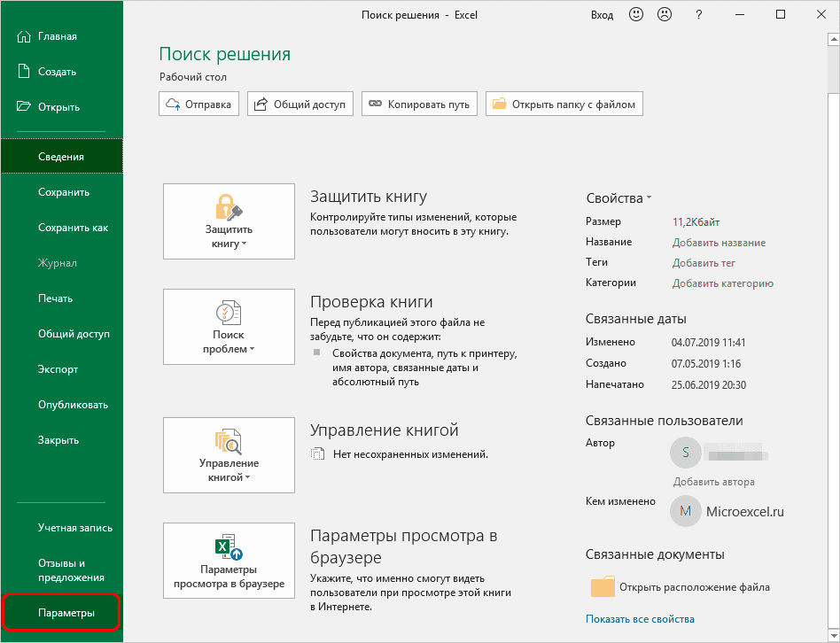Click the up arrow on the scrollbar
This screenshot has width=840, height=643.
tap(833, 38)
